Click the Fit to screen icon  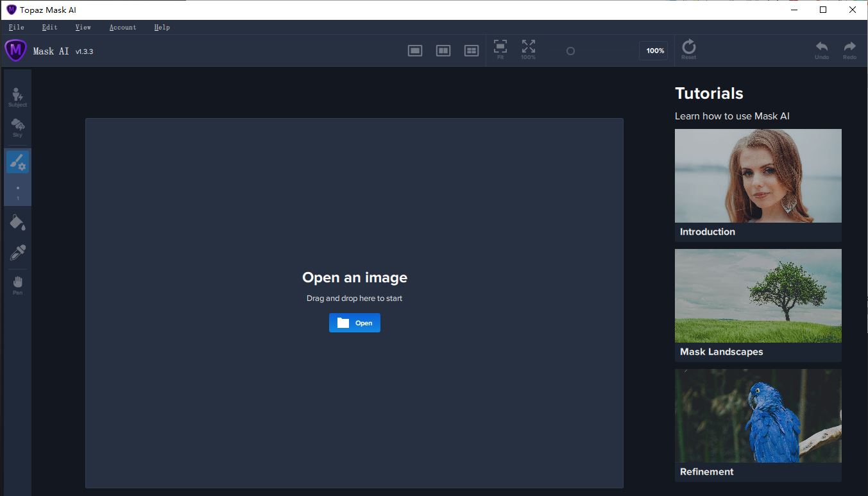(500, 49)
